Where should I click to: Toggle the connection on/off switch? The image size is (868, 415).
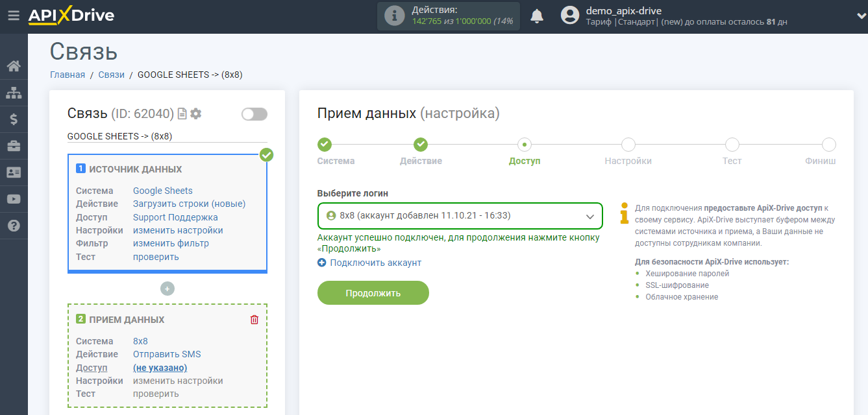pos(254,114)
